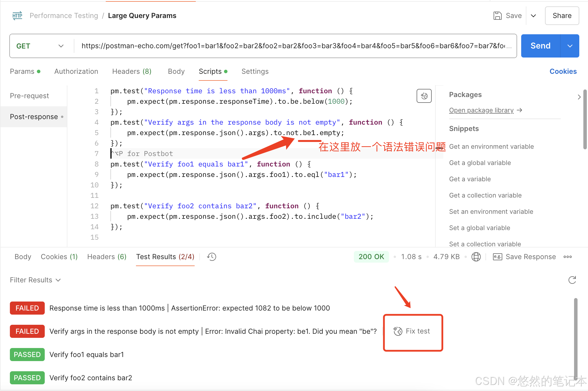Click the Save Response example icon
The image size is (588, 391).
[497, 257]
